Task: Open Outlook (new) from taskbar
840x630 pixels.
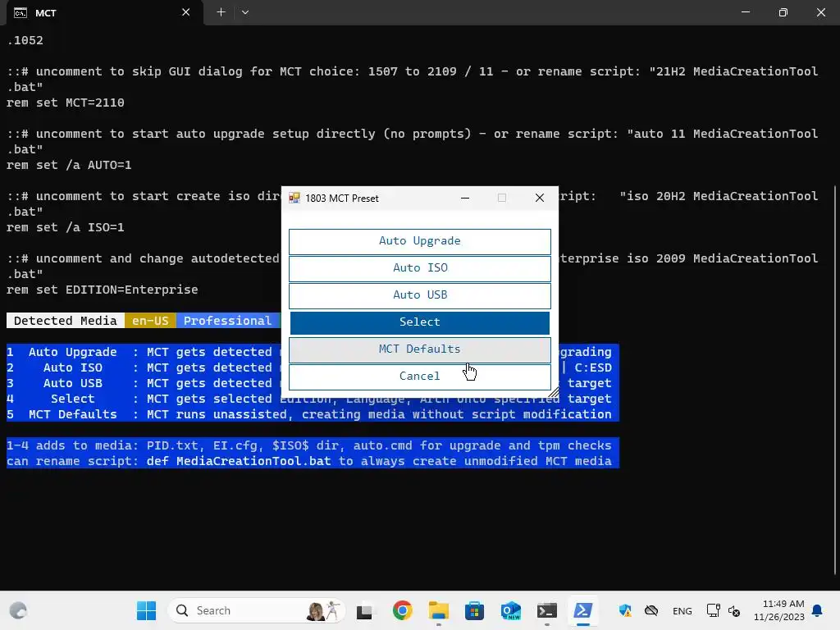Action: 511,610
